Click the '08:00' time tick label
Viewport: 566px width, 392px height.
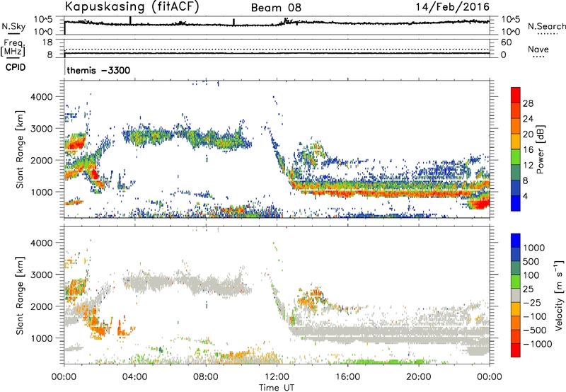(206, 377)
